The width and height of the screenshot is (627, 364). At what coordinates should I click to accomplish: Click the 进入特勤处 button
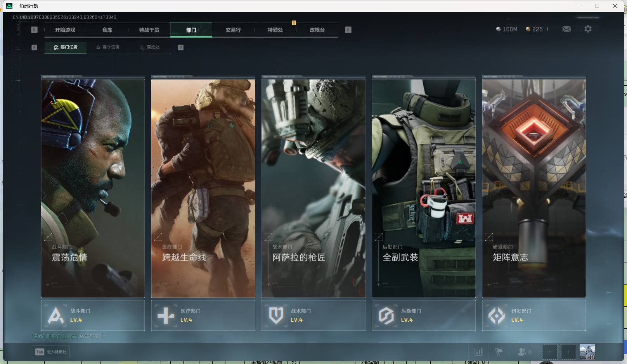[x=51, y=352]
